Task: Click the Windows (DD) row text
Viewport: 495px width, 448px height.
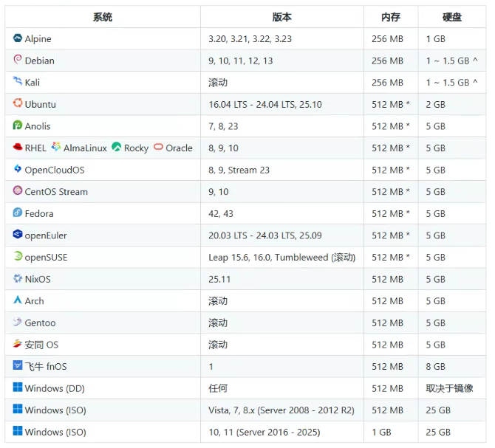Action: click(x=55, y=388)
